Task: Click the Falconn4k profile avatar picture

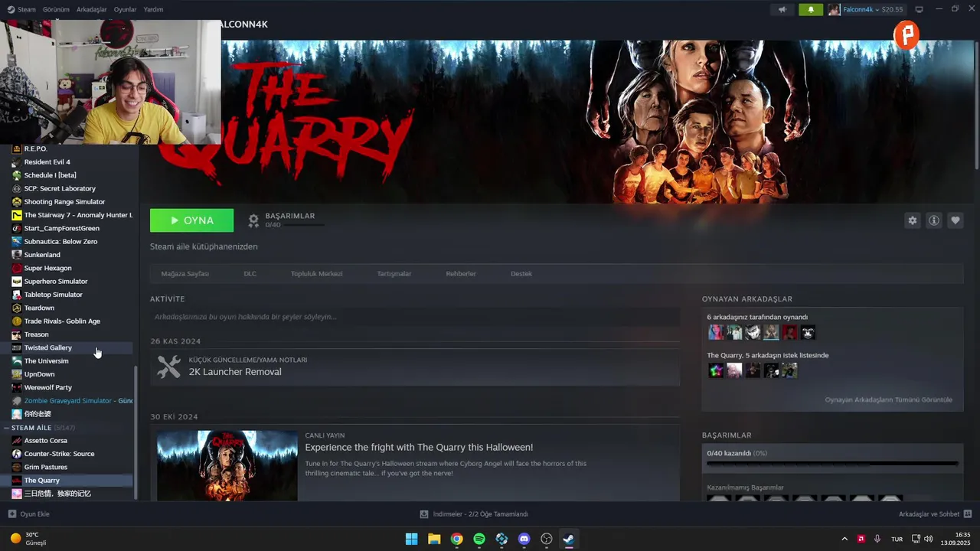Action: coord(834,9)
